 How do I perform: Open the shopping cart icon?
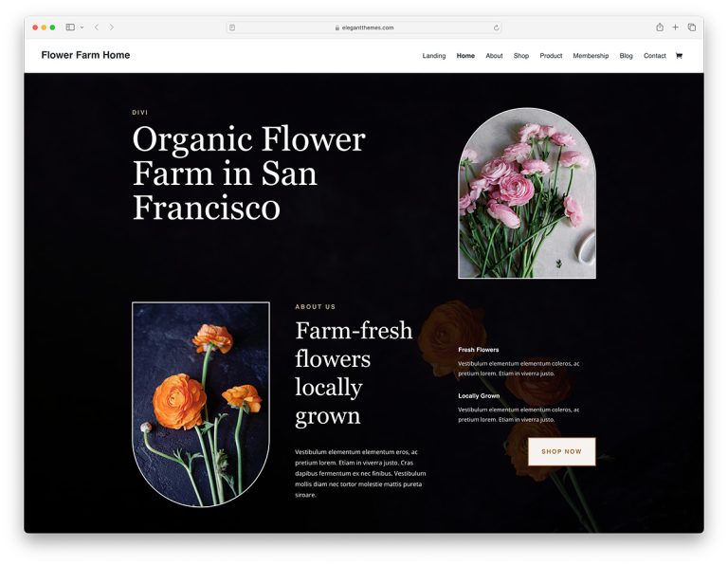coord(679,56)
